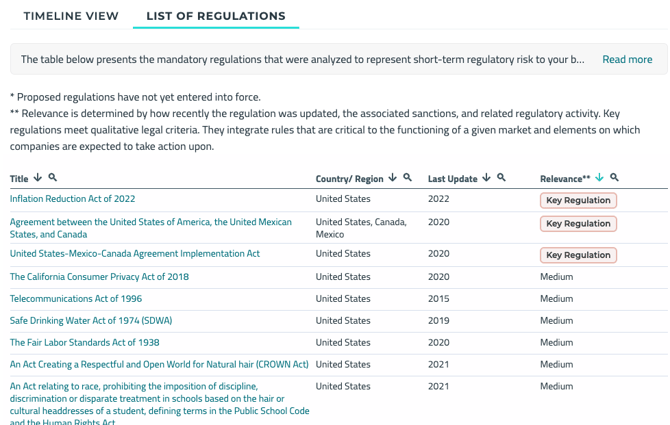Click Read more in the info banner
This screenshot has width=670, height=425.
click(627, 59)
